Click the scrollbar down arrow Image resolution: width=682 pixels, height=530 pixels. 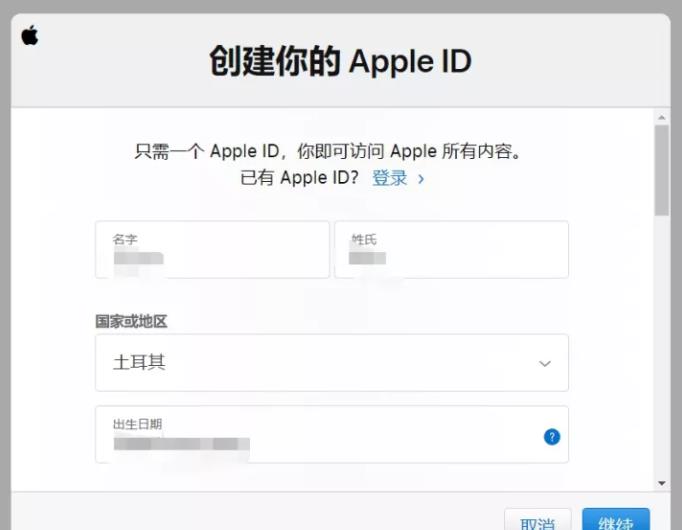pyautogui.click(x=662, y=483)
